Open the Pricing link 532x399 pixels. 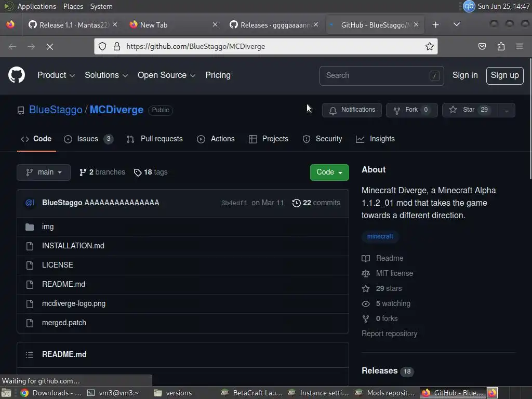coord(218,75)
